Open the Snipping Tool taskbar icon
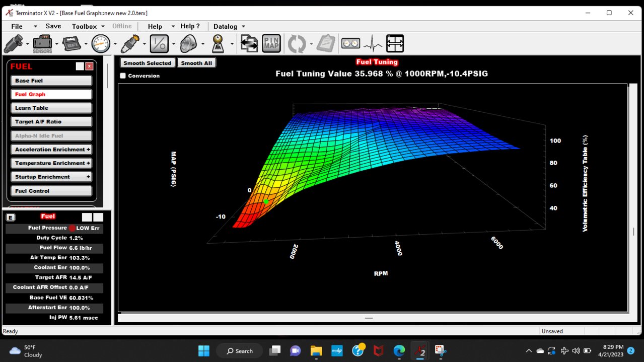644x362 pixels. coord(441,350)
